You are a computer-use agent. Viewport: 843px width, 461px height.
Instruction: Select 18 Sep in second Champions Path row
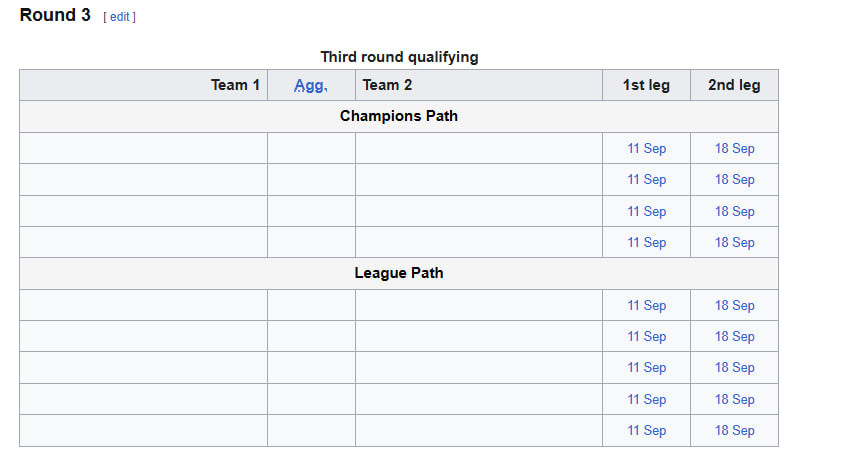click(x=734, y=180)
